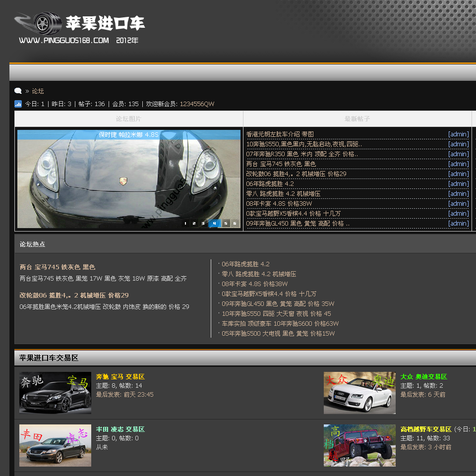Open hot list item 09年奔驰GL450 价格 35W
Viewport: 476px width, 476px height.
pos(278,304)
